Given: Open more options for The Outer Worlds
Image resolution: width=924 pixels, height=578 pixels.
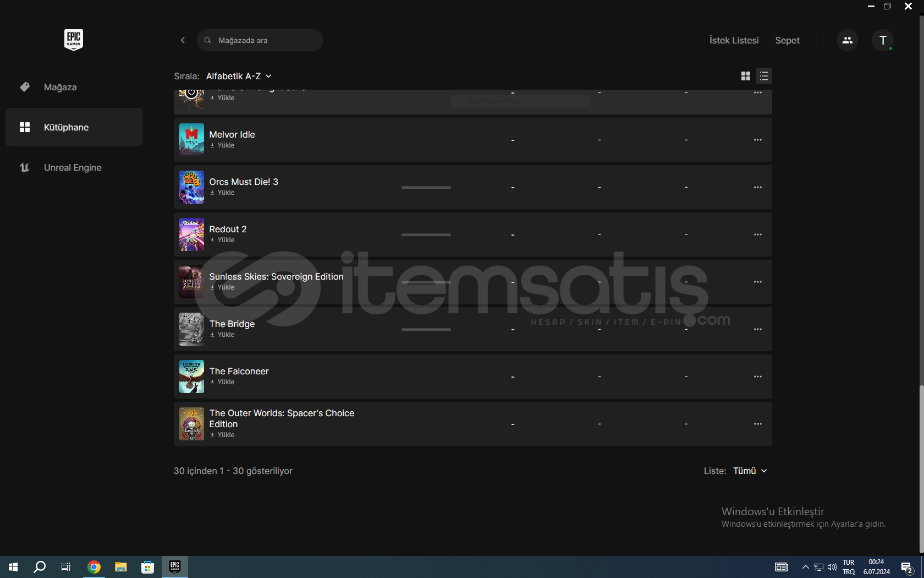Looking at the screenshot, I should tap(758, 424).
